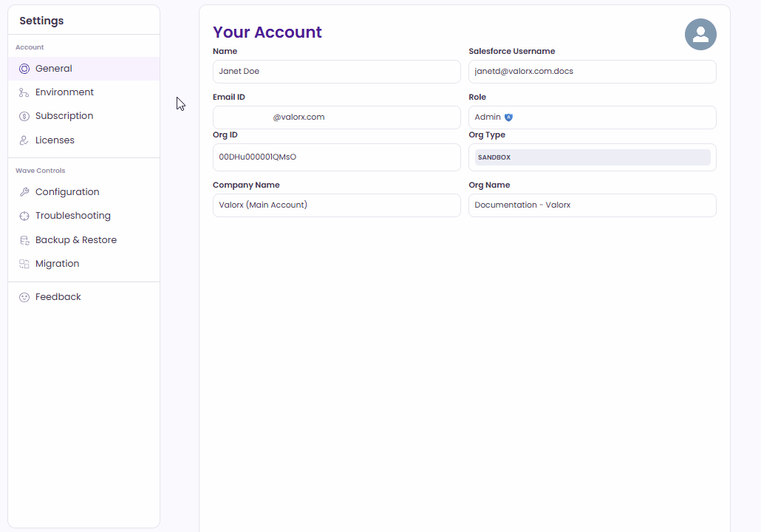
Task: Go to Subscription settings
Action: click(x=64, y=116)
